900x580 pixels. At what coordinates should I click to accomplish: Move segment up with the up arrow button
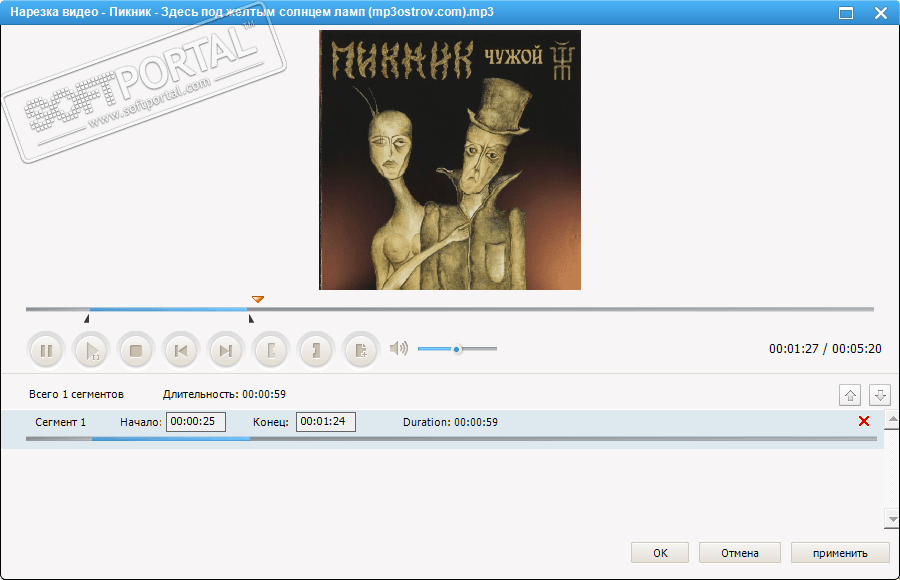(x=850, y=395)
